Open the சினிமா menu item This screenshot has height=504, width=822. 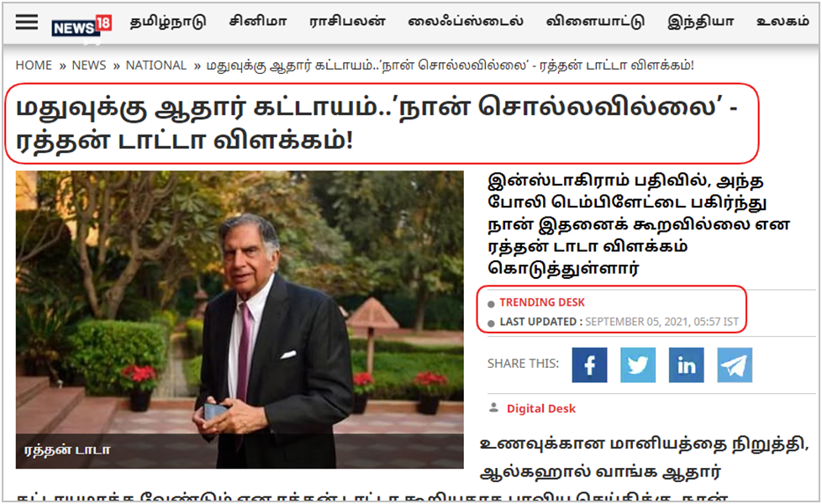tap(258, 22)
